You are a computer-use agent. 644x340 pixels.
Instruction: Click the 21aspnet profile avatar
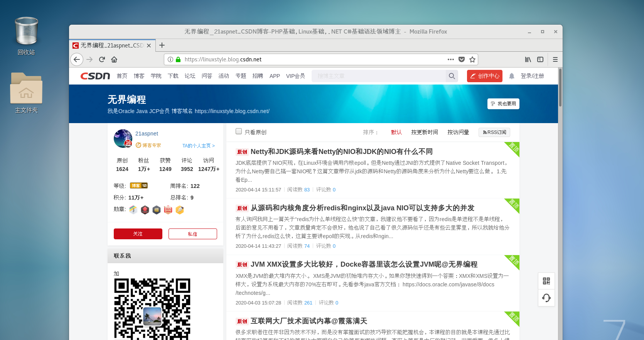(123, 139)
